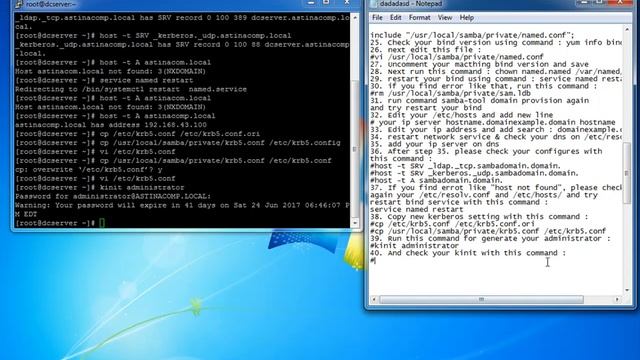This screenshot has height=360, width=640.
Task: Open the View menu in Notepad
Action: 445,18
